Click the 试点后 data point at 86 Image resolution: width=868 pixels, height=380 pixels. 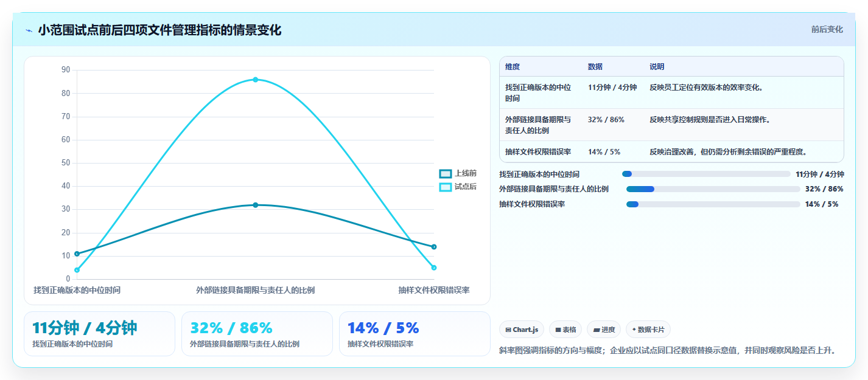[256, 80]
